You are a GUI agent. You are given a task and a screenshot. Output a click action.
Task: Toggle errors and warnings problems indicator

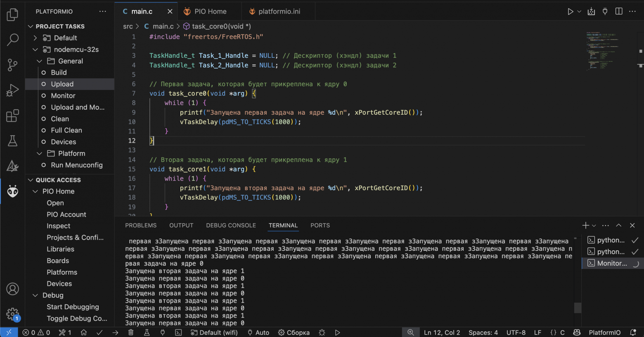[36, 332]
